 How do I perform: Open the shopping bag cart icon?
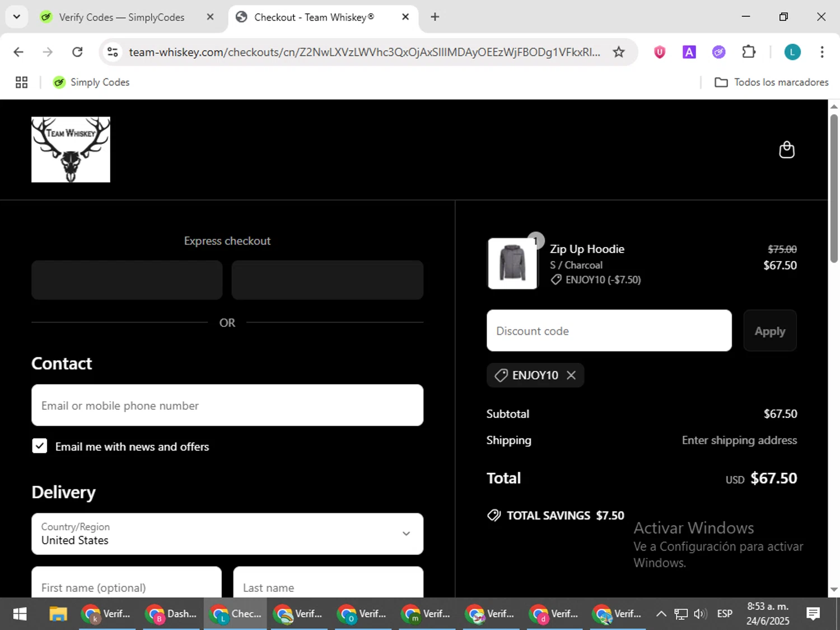tap(787, 150)
